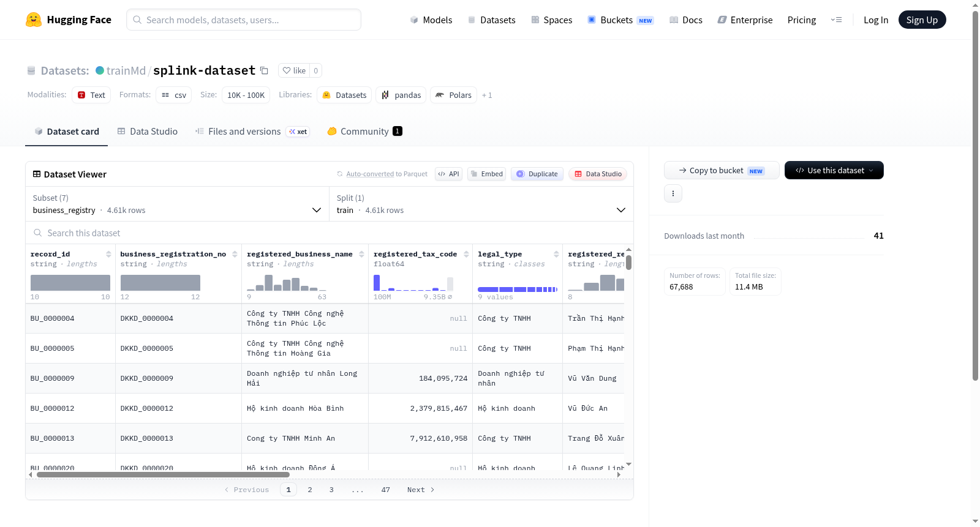Open the Community tab
Screen dimensions: 980x527
click(365, 131)
